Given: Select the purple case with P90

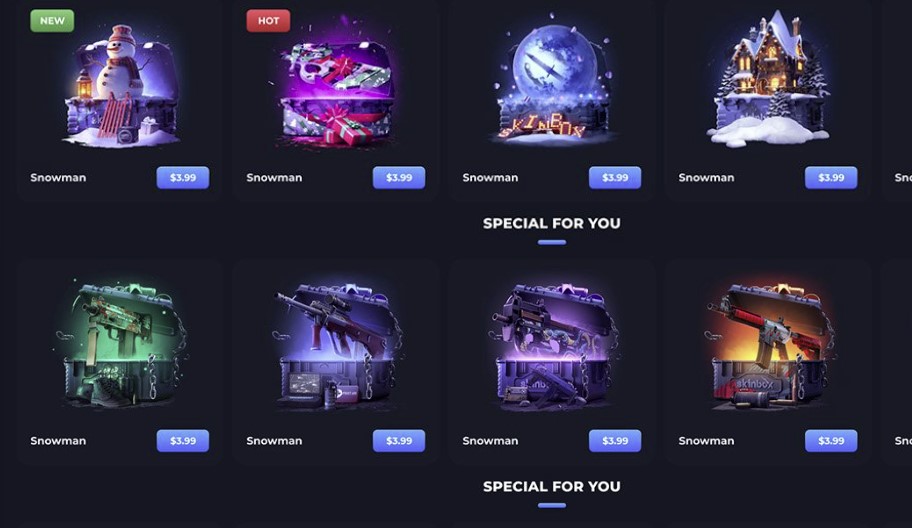Looking at the screenshot, I should pos(551,345).
